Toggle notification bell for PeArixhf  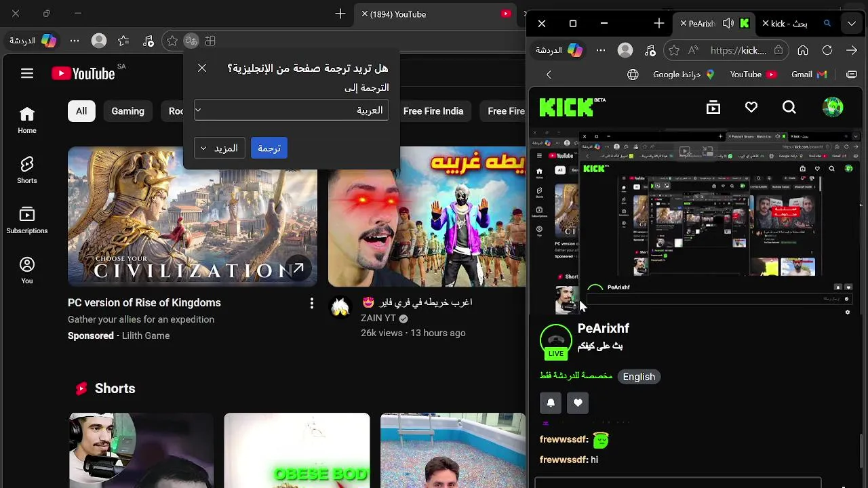click(x=551, y=403)
